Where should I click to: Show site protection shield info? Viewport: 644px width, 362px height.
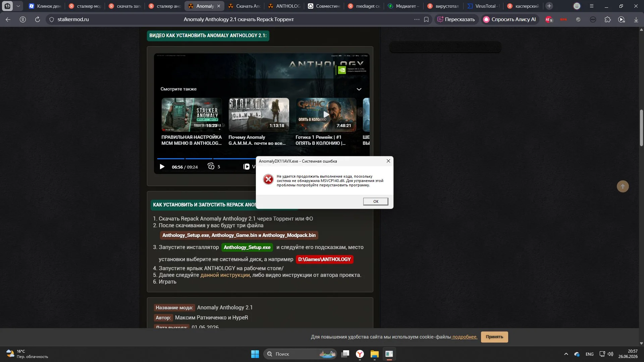(x=52, y=19)
